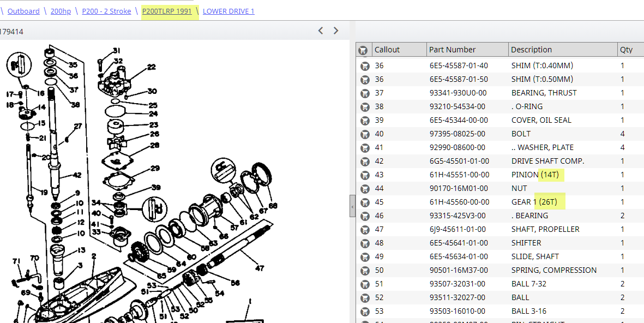Click the DRIVE SHAFT COMP. description
Screen dimensions: 644x323
tap(548, 161)
